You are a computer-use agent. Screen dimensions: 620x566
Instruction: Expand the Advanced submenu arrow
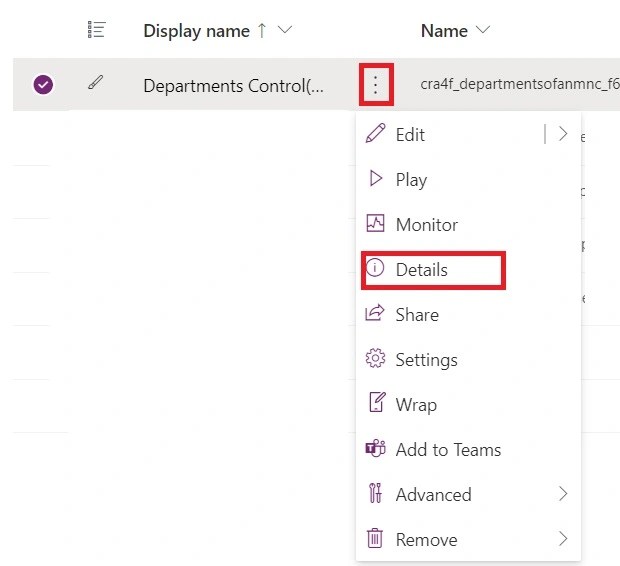click(563, 494)
